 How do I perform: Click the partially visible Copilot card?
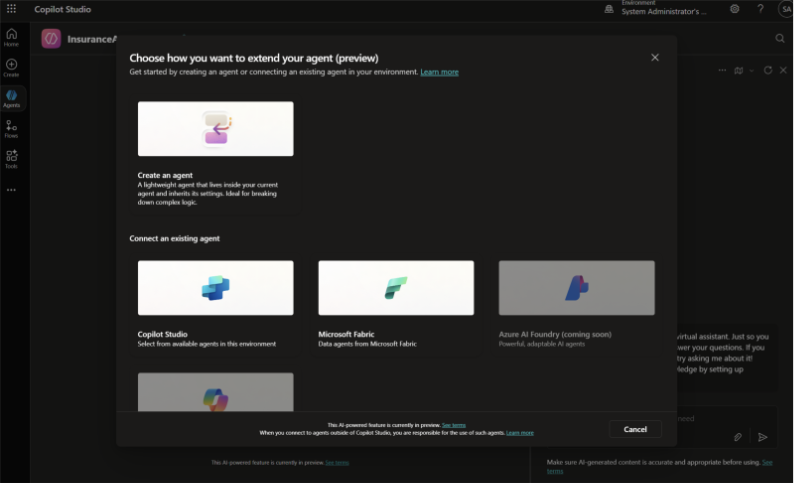[x=215, y=392]
